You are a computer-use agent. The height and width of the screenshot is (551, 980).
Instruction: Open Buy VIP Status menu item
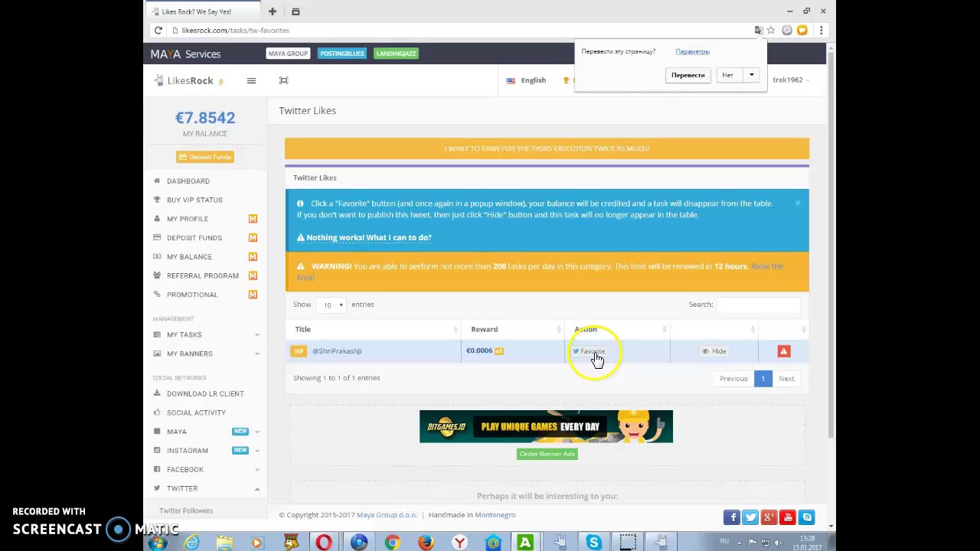click(x=194, y=200)
